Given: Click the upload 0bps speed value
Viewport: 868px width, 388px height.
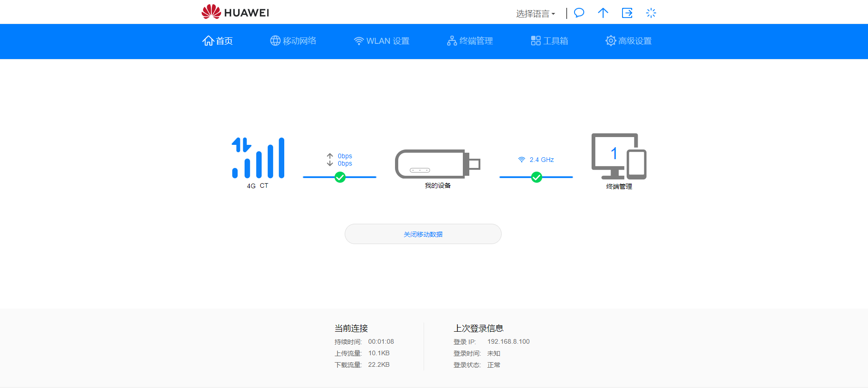Looking at the screenshot, I should pos(345,156).
